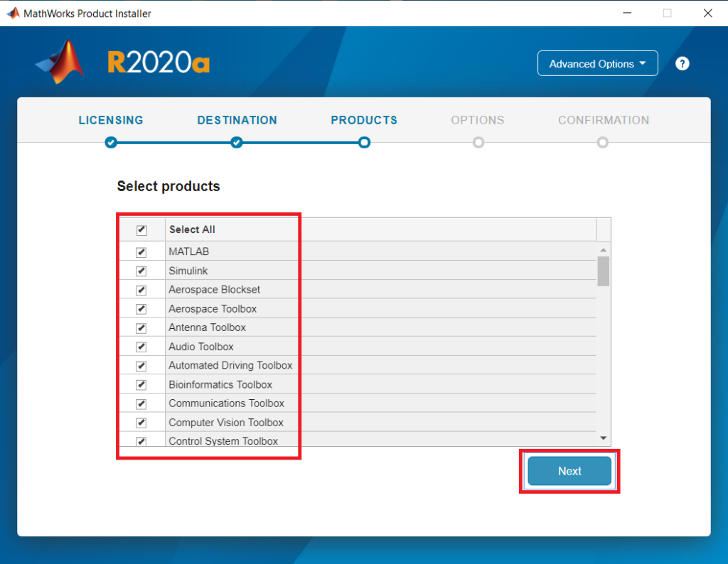Screen dimensions: 728x564
Task: Toggle the Antenna Toolbox checkbox
Action: click(141, 327)
